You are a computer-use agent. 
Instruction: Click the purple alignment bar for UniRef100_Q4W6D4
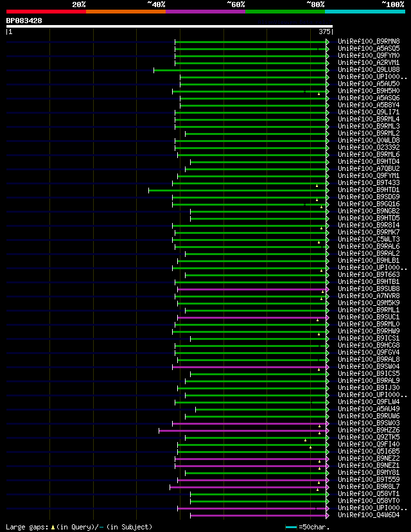258,516
